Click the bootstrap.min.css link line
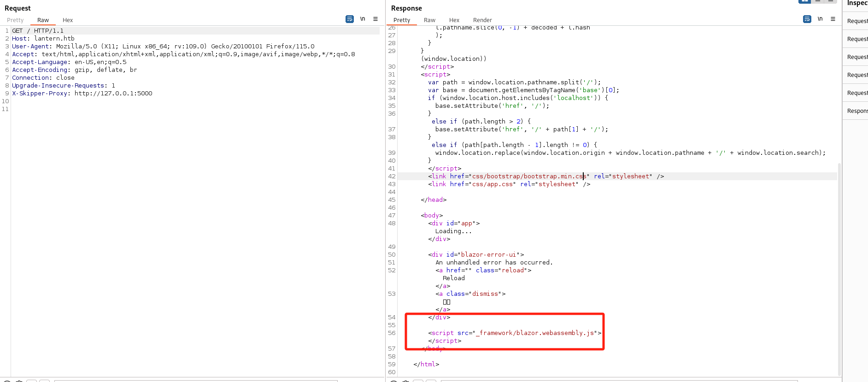Viewport: 868px width, 382px height. click(x=546, y=176)
